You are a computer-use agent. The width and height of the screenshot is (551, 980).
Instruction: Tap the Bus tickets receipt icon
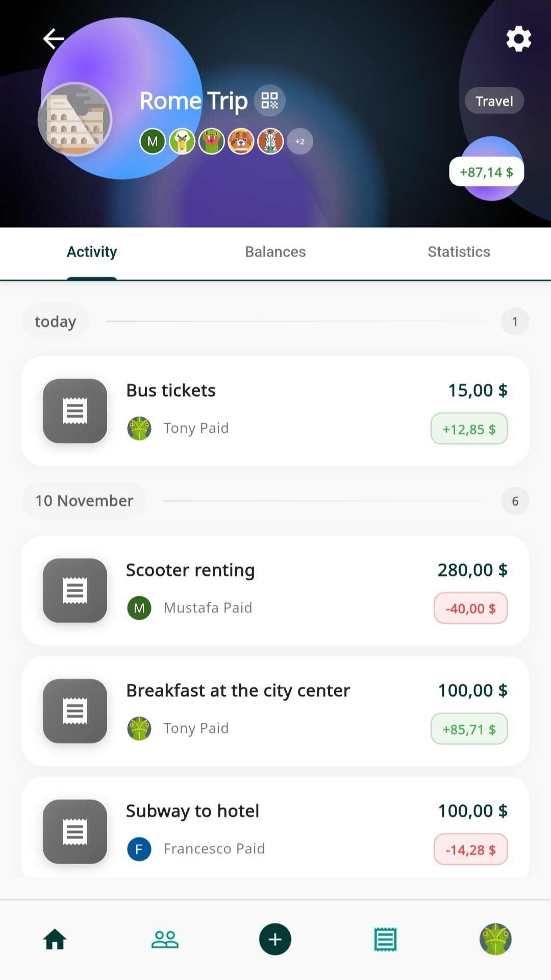pyautogui.click(x=75, y=411)
